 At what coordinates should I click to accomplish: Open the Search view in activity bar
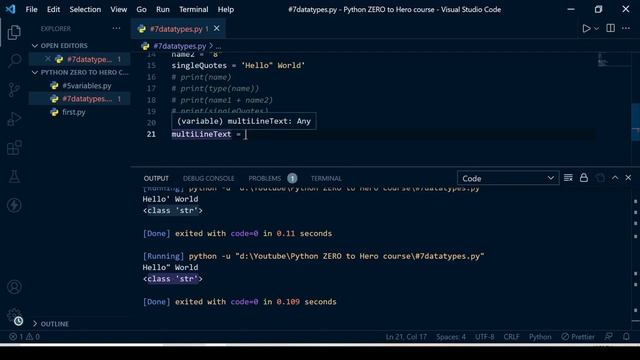coord(14,61)
